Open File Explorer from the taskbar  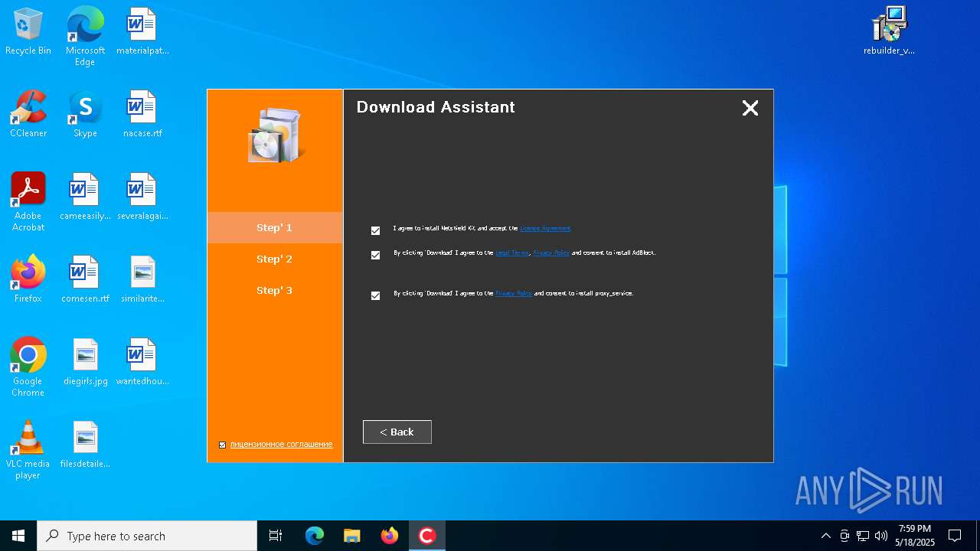click(352, 536)
